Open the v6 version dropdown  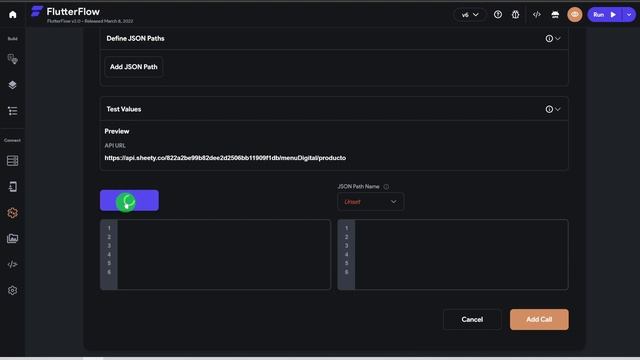[470, 15]
